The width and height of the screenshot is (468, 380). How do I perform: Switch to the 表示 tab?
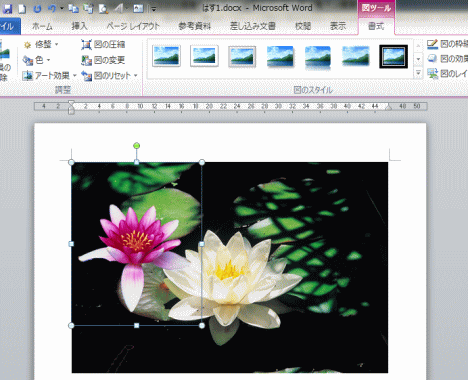tap(338, 26)
